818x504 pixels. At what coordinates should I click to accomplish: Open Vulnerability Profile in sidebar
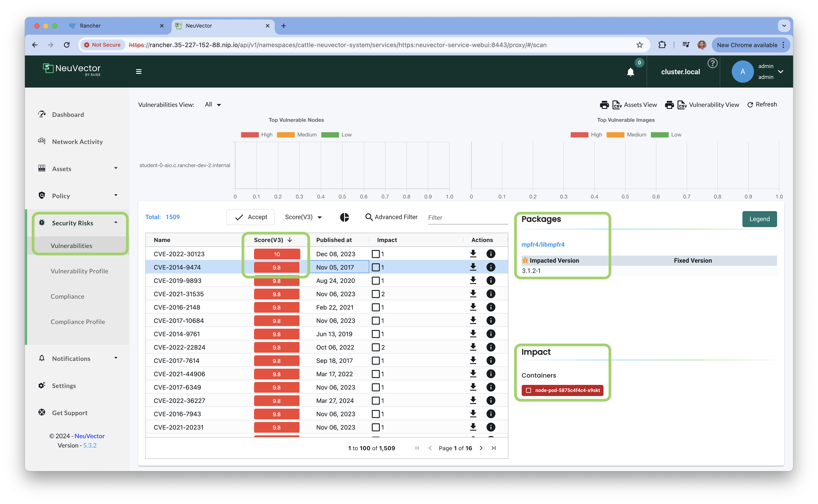(x=79, y=271)
